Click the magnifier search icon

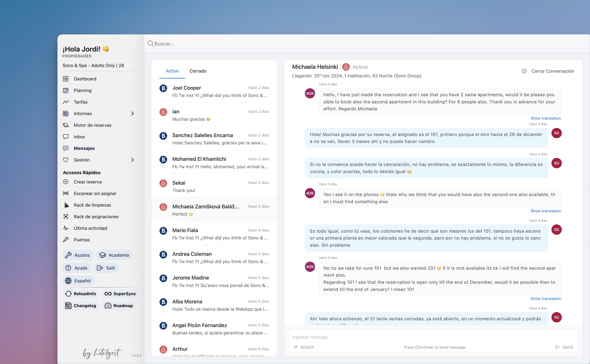(x=151, y=43)
